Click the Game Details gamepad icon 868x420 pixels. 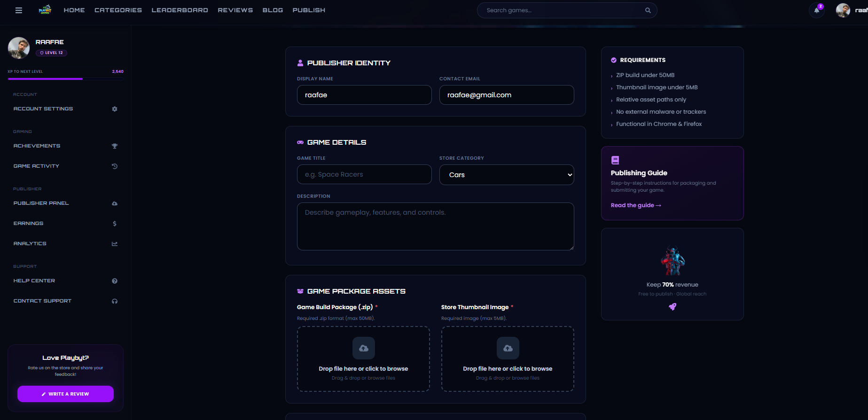tap(300, 142)
